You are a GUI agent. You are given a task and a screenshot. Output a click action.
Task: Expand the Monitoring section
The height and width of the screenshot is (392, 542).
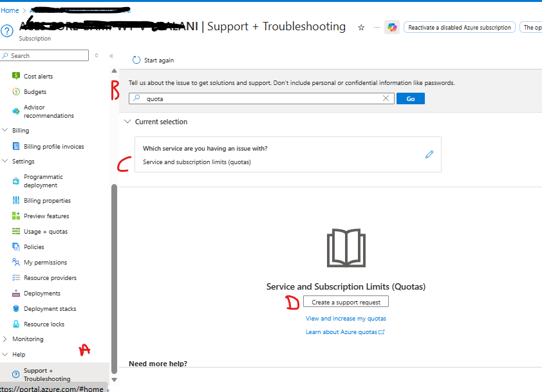(5, 339)
